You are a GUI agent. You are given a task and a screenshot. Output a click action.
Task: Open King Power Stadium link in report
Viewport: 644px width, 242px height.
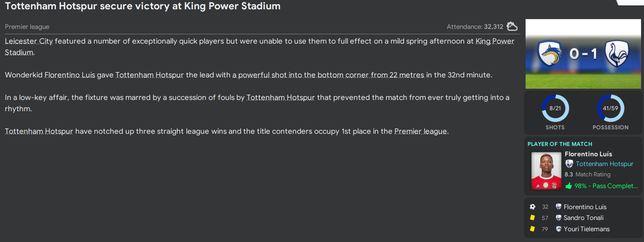point(495,41)
